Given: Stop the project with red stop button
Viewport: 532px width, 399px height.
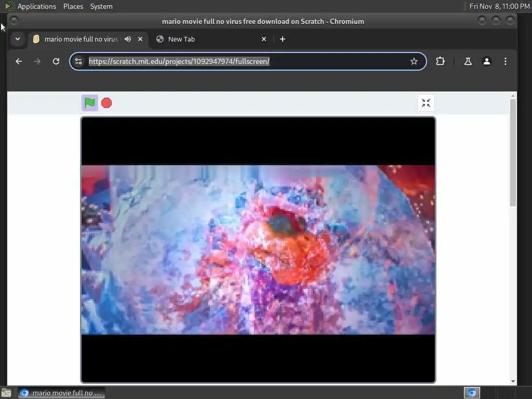Looking at the screenshot, I should [107, 103].
